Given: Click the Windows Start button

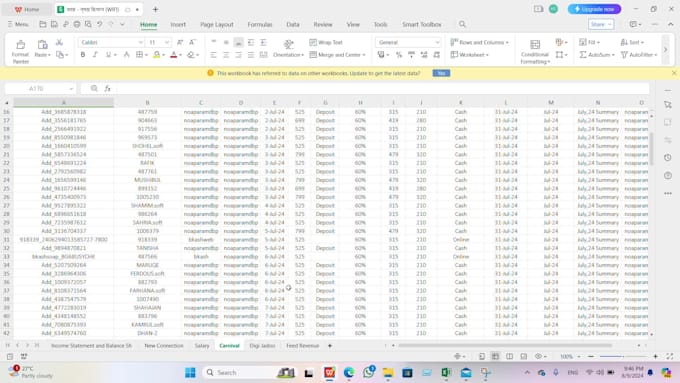Looking at the screenshot, I should (x=190, y=372).
